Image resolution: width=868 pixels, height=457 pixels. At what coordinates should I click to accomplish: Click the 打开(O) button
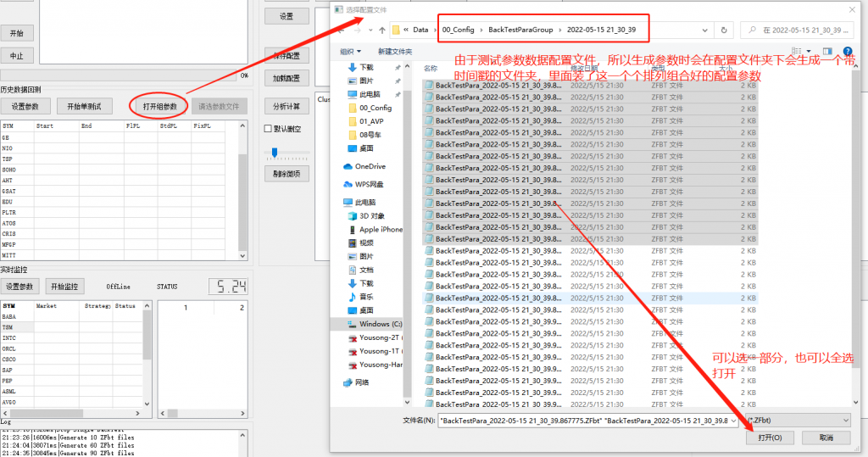point(770,437)
